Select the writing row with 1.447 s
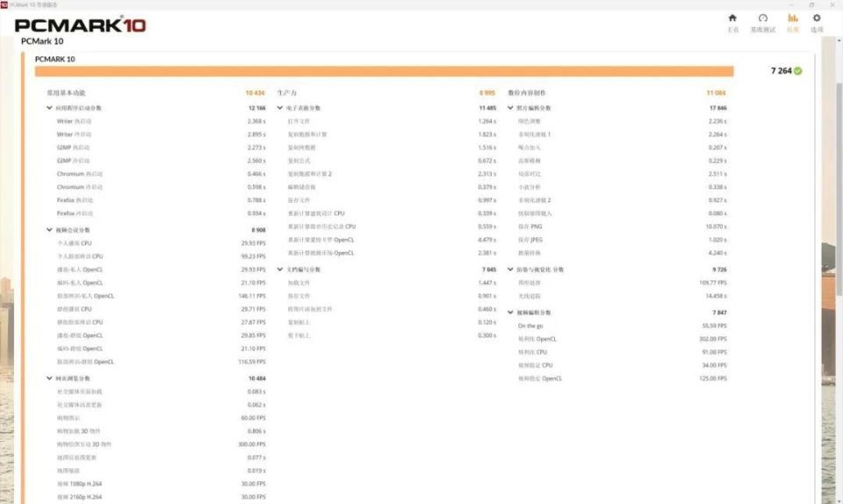This screenshot has height=504, width=843. click(x=392, y=283)
